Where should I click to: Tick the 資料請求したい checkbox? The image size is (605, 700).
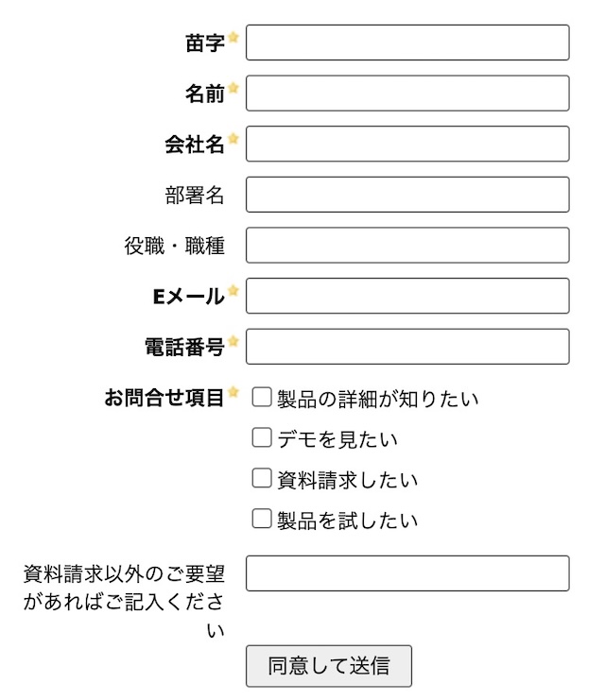click(262, 479)
